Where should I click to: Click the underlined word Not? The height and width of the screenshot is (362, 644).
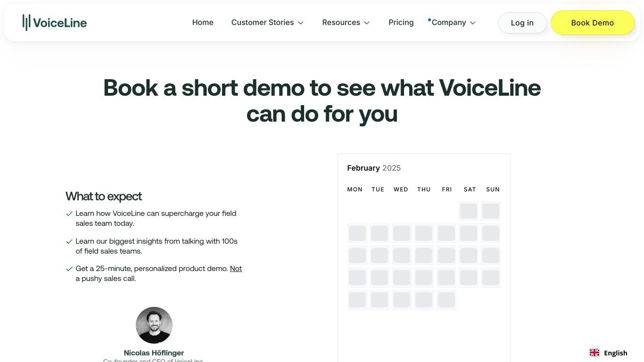click(x=236, y=269)
